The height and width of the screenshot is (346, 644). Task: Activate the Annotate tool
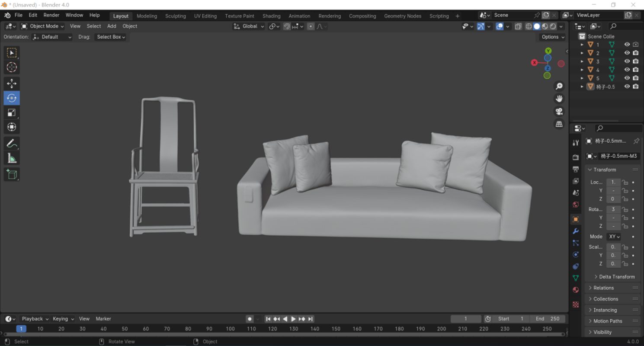(x=12, y=144)
